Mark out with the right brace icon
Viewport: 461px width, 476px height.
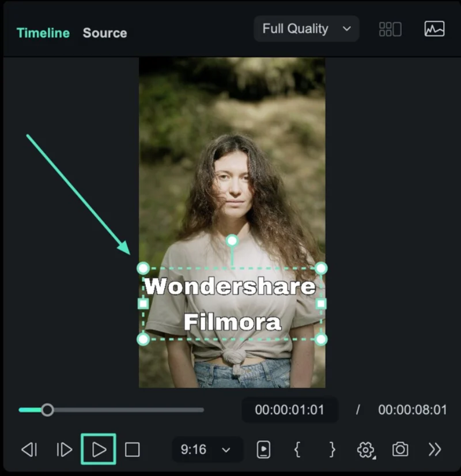332,449
